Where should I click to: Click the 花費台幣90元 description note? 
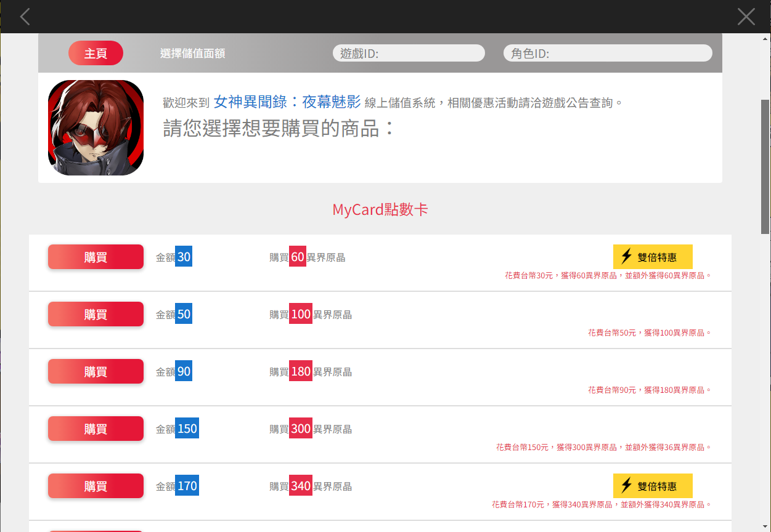[x=650, y=390]
